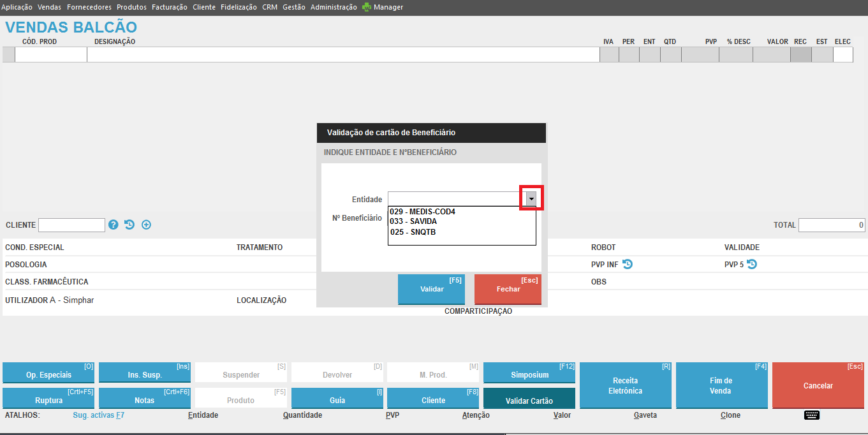Click the Fim de Venda button
The image size is (868, 435).
click(x=721, y=385)
